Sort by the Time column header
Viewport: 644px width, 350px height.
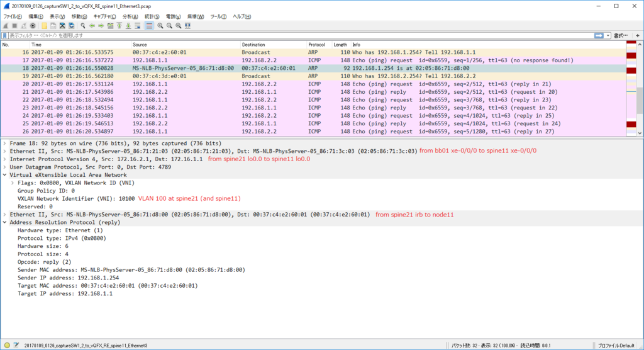80,45
